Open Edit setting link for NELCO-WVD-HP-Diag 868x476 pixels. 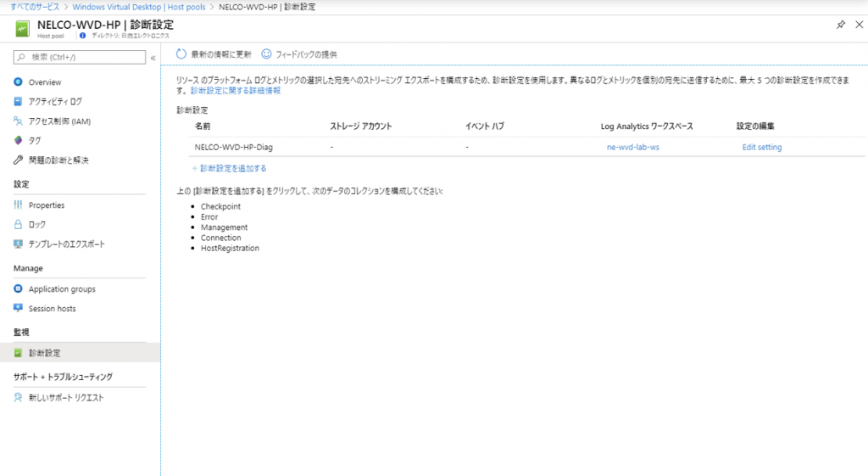pos(762,147)
